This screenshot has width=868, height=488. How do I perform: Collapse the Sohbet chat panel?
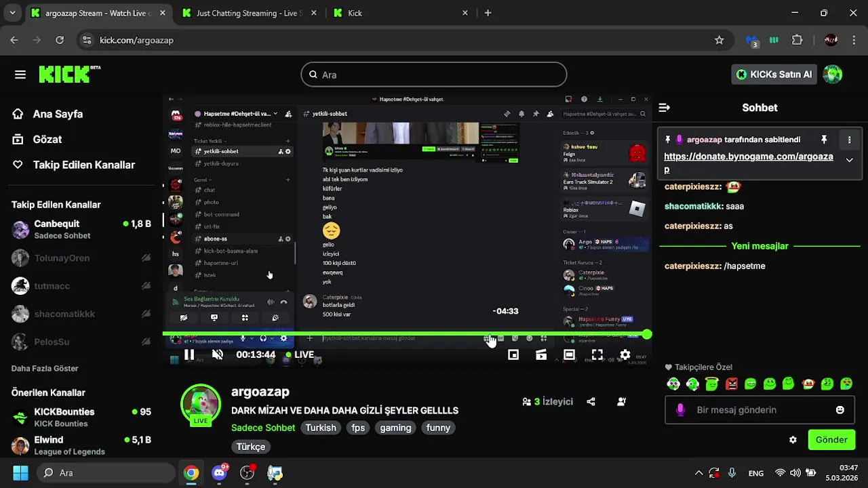(665, 108)
